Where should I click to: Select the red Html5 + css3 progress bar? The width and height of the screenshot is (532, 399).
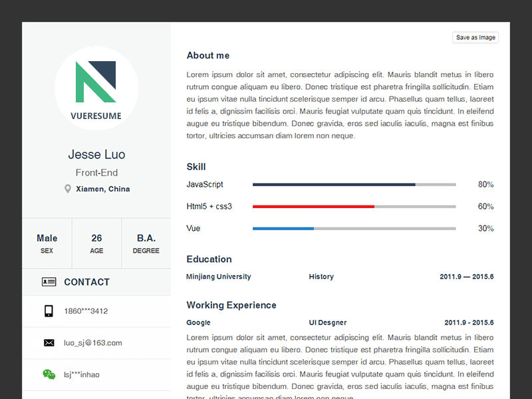coord(313,206)
